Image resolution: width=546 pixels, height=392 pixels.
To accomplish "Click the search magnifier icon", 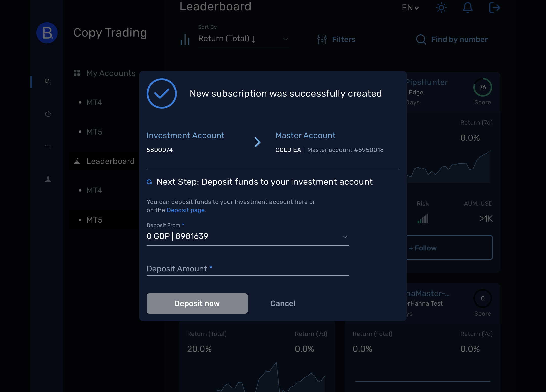I will tap(421, 39).
